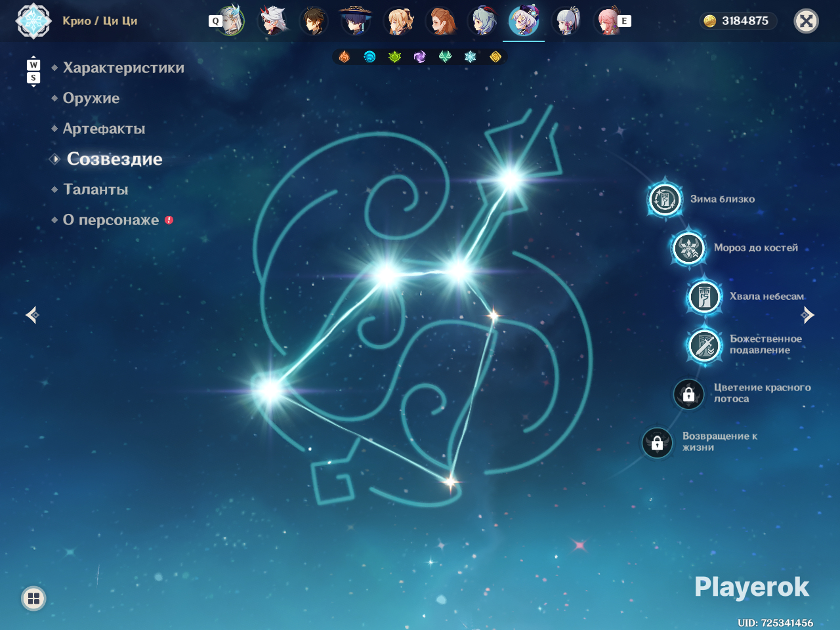Select Ayaka's silver-haired portrait
This screenshot has width=840, height=630.
(567, 20)
